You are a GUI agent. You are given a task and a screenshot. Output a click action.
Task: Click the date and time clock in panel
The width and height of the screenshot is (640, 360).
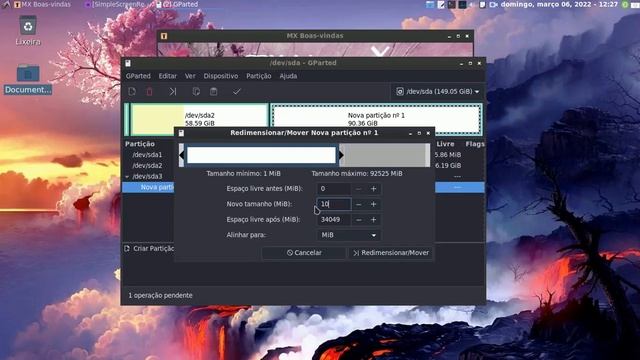coord(559,4)
